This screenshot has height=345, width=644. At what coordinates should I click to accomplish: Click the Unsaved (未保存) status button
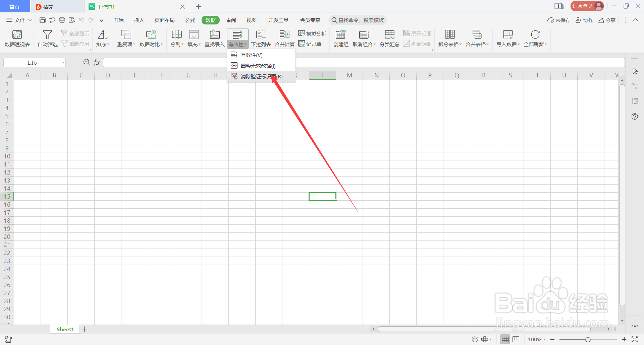click(x=559, y=20)
